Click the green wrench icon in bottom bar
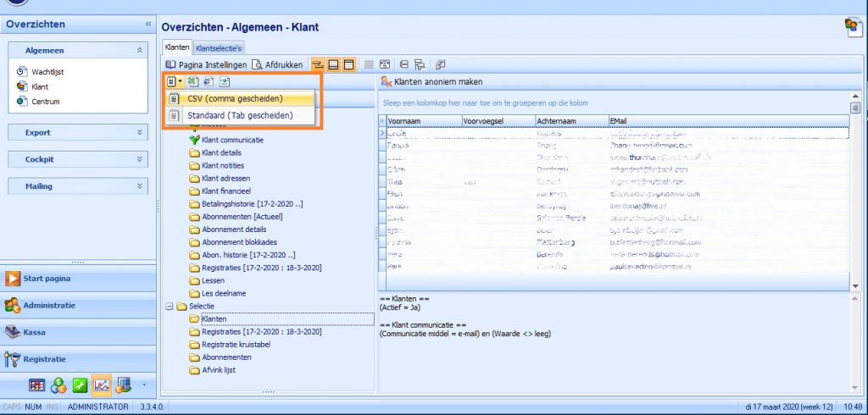 (80, 385)
